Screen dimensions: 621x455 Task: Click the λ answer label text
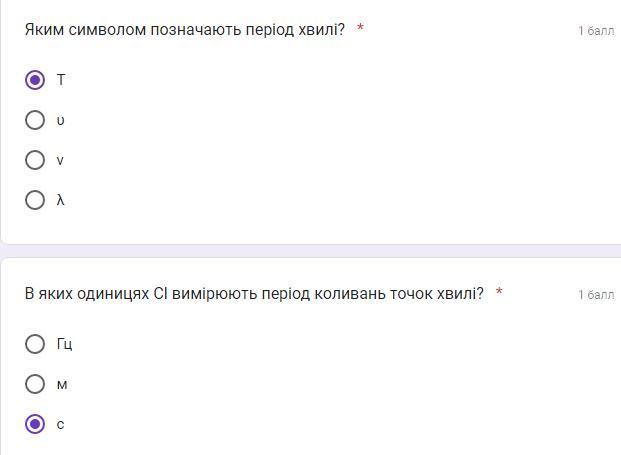[60, 200]
